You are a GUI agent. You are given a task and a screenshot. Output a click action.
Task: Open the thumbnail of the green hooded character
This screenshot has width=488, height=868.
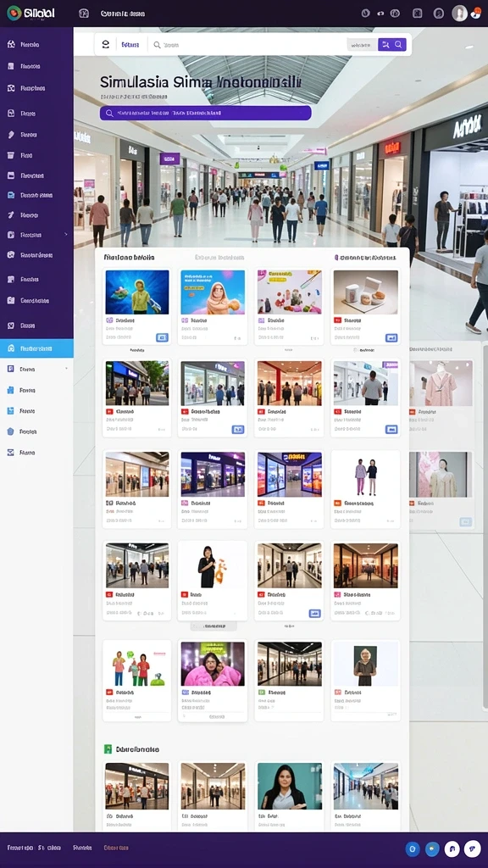pyautogui.click(x=137, y=292)
